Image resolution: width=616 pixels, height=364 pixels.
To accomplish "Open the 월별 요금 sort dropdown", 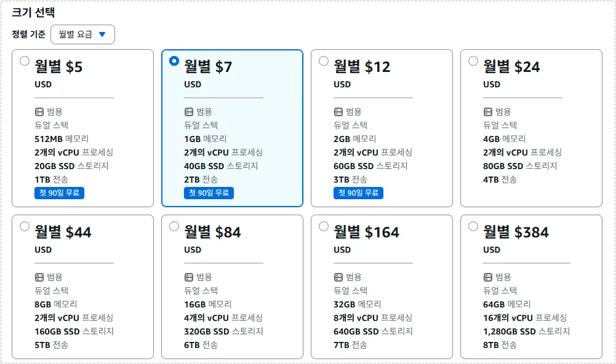I will 83,34.
